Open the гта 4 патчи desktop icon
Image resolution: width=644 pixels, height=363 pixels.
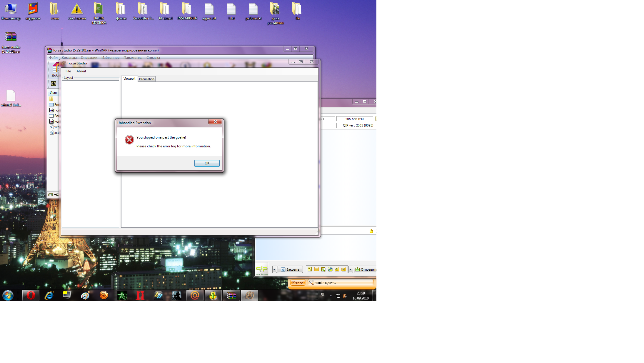pyautogui.click(x=77, y=12)
